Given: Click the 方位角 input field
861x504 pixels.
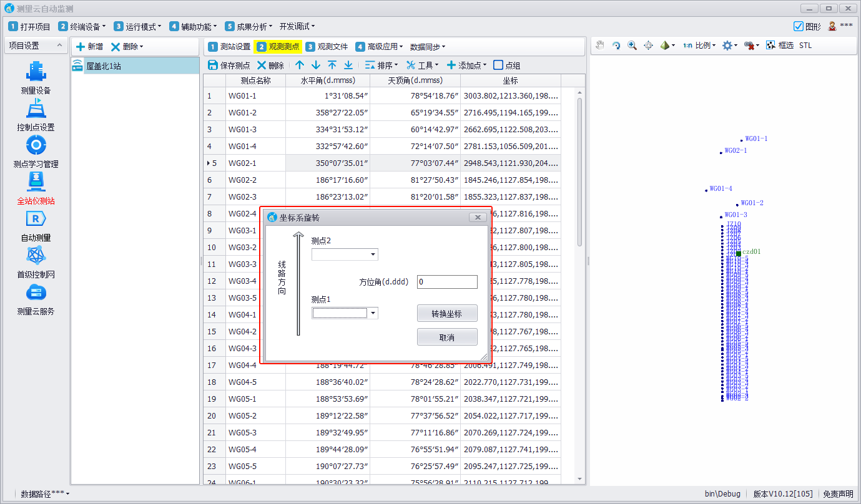Looking at the screenshot, I should 447,282.
